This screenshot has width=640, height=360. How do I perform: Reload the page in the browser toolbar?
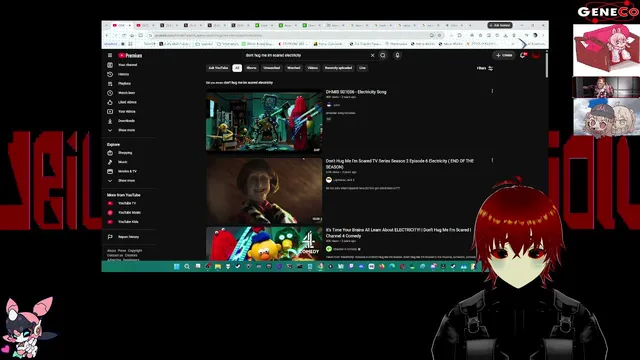click(123, 36)
